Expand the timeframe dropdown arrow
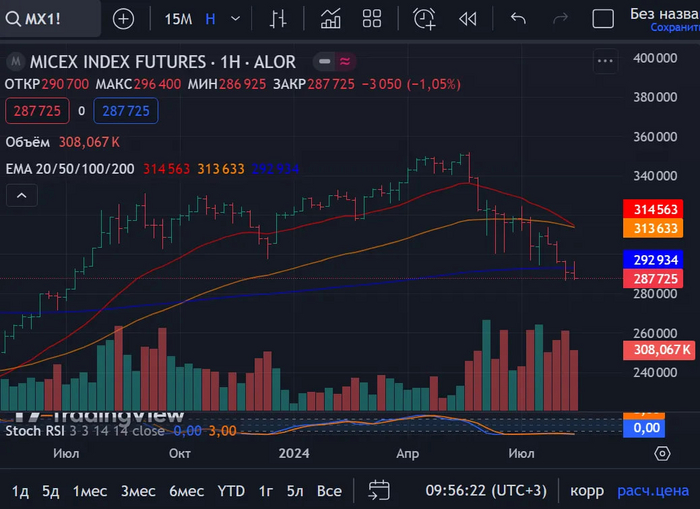This screenshot has width=700, height=509. click(235, 19)
